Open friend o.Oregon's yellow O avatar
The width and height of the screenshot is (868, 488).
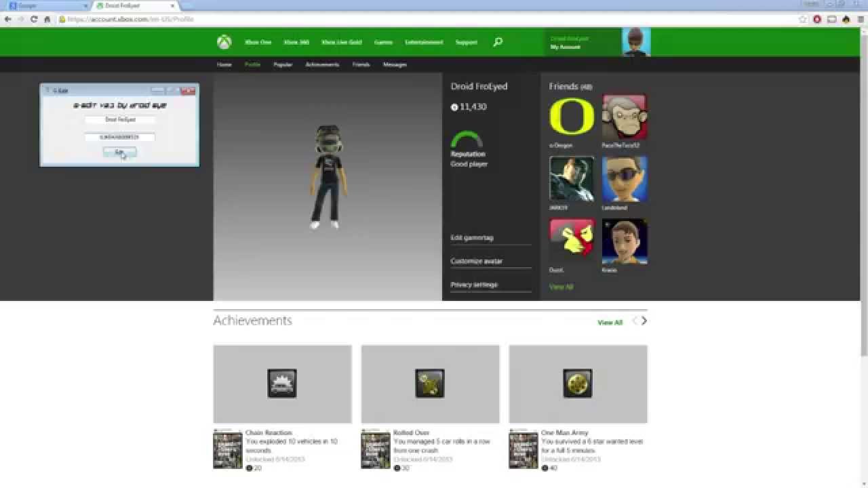click(x=572, y=117)
